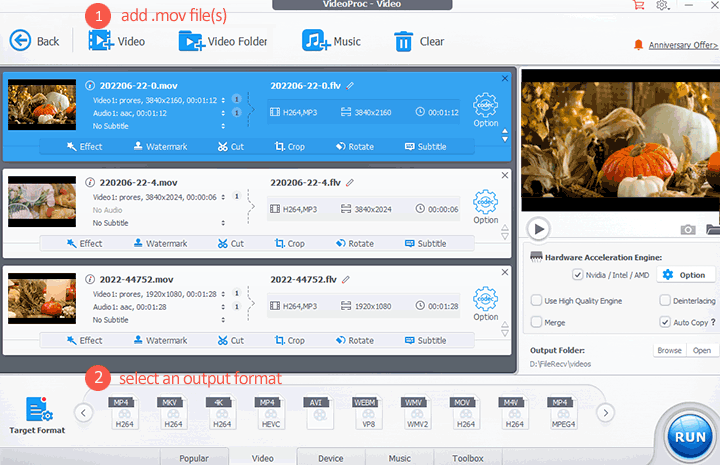Screen dimensions: 720x465
Task: Expand subtitle selector of 202206-22-0.mov
Action: 223,126
